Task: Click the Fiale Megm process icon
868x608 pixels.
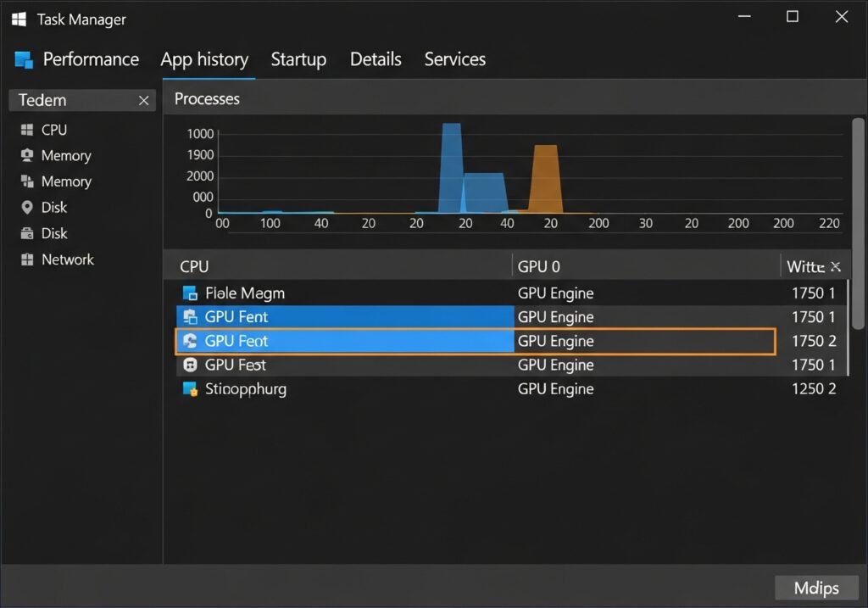Action: click(190, 293)
